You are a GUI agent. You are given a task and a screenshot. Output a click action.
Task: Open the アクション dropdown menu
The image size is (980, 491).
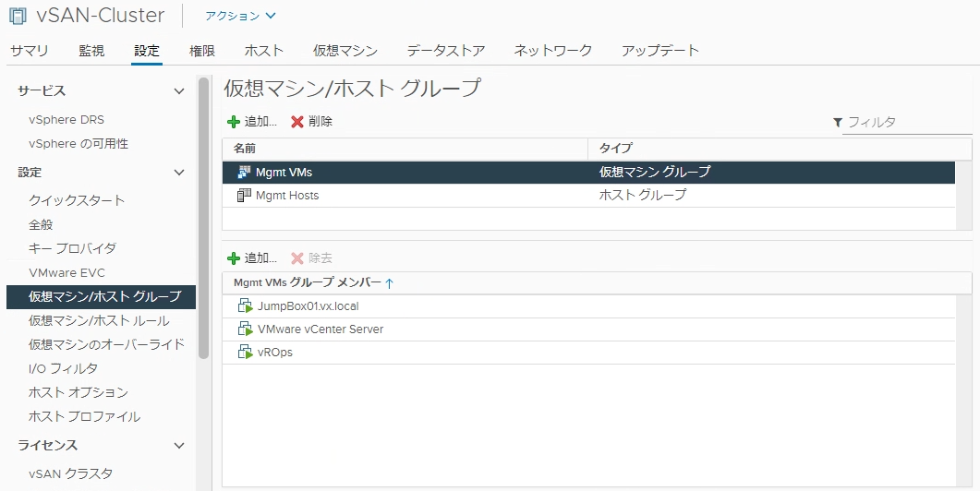[x=240, y=16]
